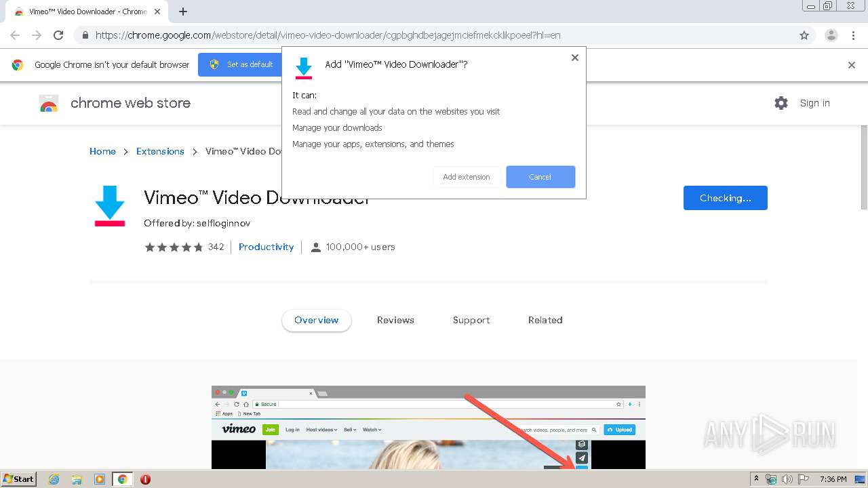Click the Vimeo Video Downloader extension icon
The width and height of the screenshot is (868, 488).
click(110, 206)
